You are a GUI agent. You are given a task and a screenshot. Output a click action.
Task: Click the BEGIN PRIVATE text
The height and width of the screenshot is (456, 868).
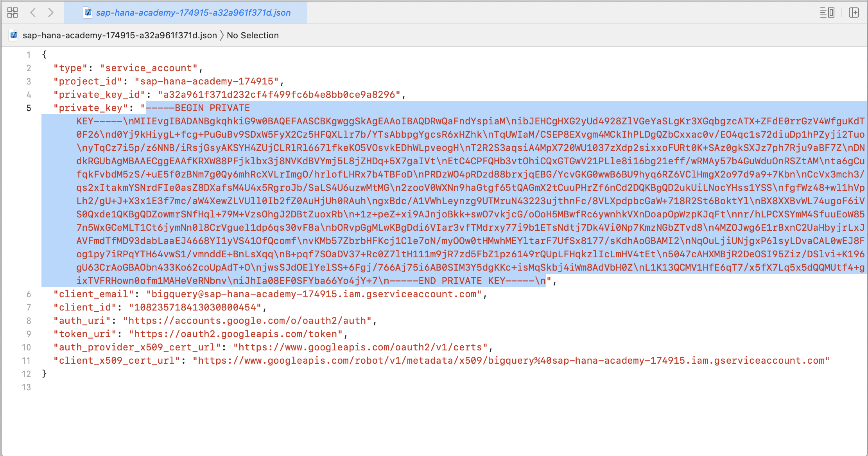[x=212, y=108]
